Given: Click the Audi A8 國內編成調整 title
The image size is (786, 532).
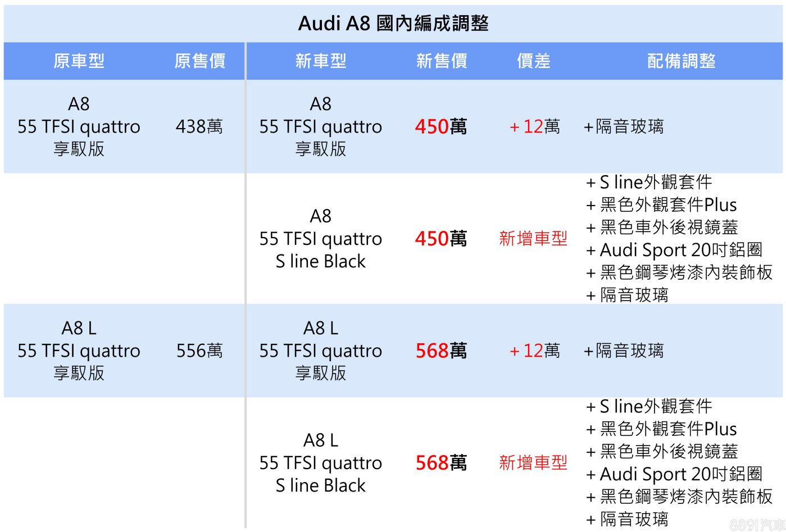Looking at the screenshot, I should pyautogui.click(x=393, y=24).
